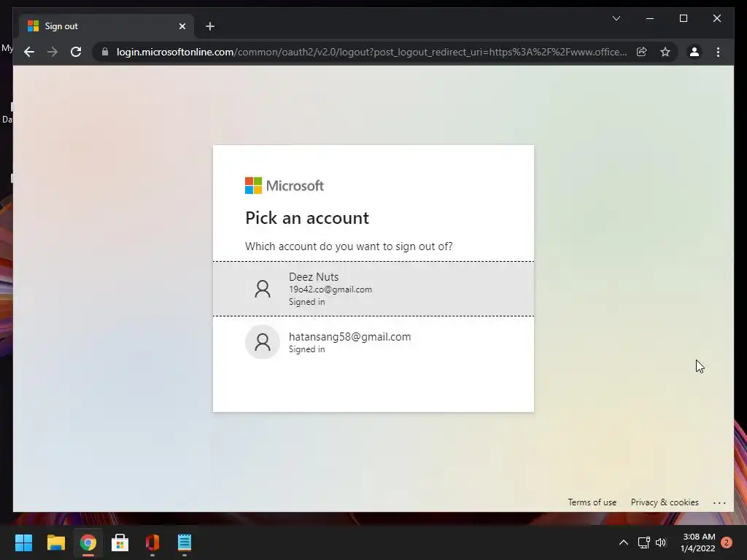This screenshot has height=560, width=747.
Task: Open the Office app in taskbar
Action: point(152,542)
